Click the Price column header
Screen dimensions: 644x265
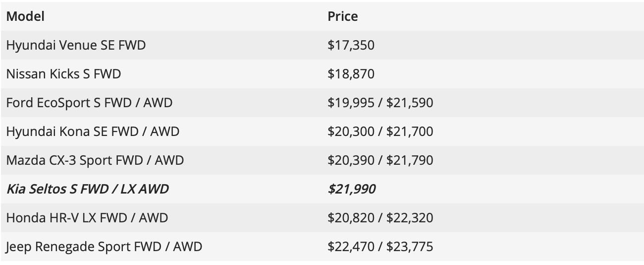pyautogui.click(x=342, y=16)
